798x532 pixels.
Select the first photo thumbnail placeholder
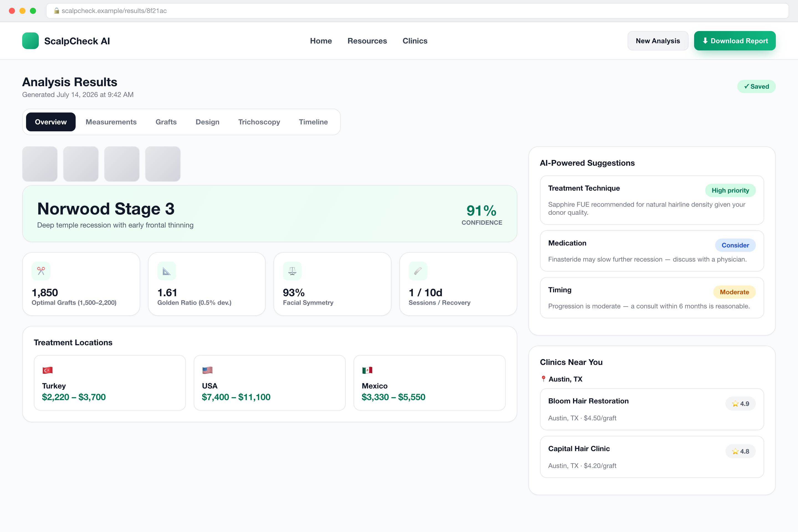40,164
